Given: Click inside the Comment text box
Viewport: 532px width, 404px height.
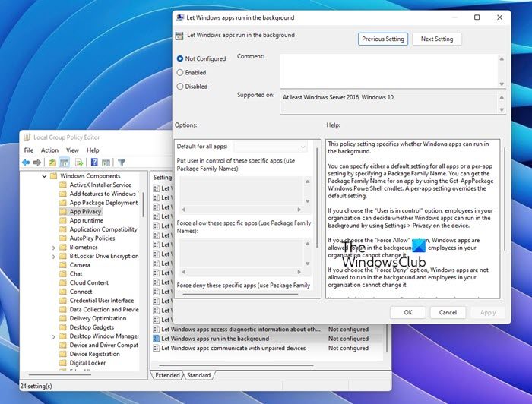Looking at the screenshot, I should click(391, 70).
